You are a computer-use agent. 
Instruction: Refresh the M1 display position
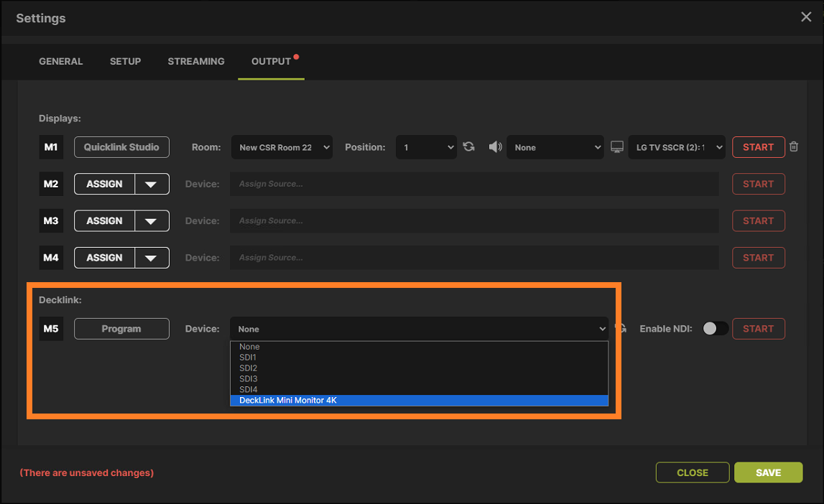(468, 146)
